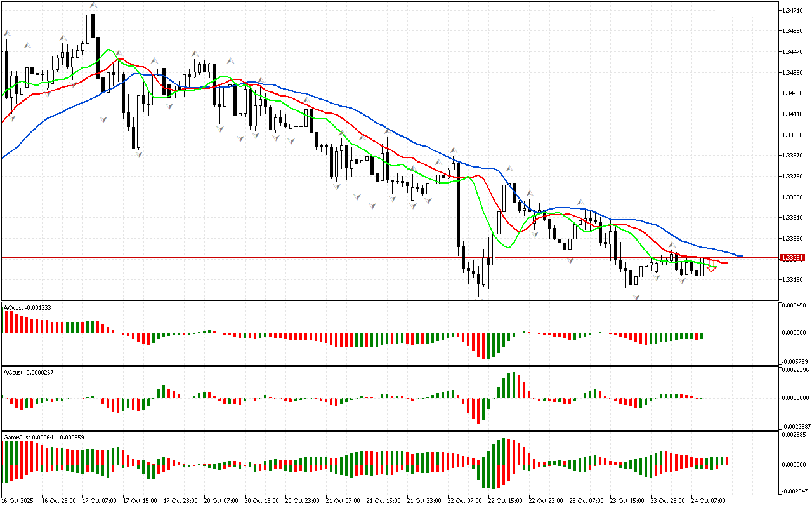
Task: Click the tallest green bar in ACcust panel
Action: coord(512,385)
